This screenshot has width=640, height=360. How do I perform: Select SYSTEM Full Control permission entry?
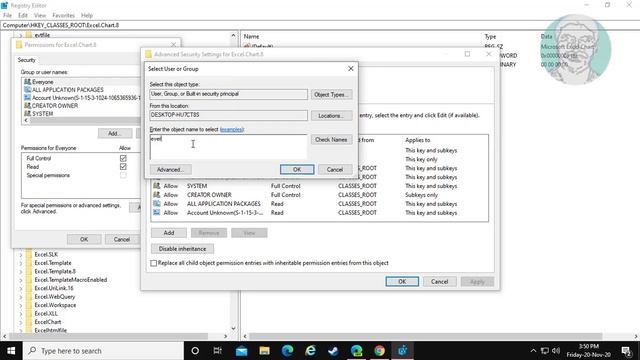[319, 186]
